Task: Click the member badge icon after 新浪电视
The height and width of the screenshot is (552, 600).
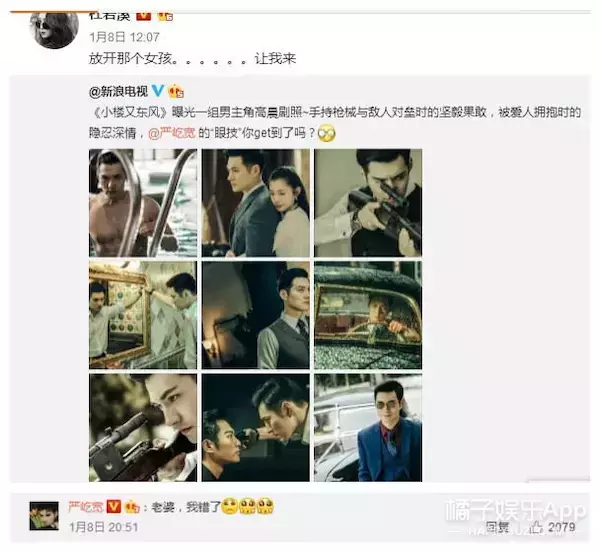Action: [x=176, y=91]
